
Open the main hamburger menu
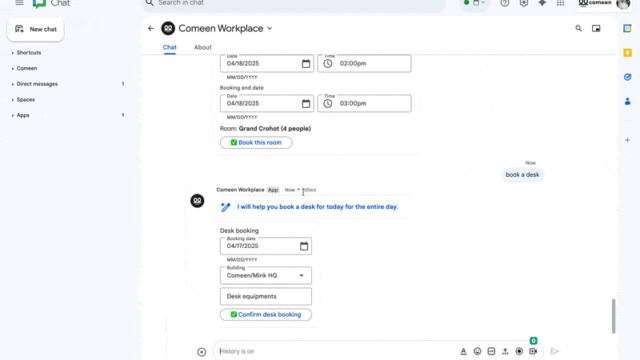[x=19, y=3]
